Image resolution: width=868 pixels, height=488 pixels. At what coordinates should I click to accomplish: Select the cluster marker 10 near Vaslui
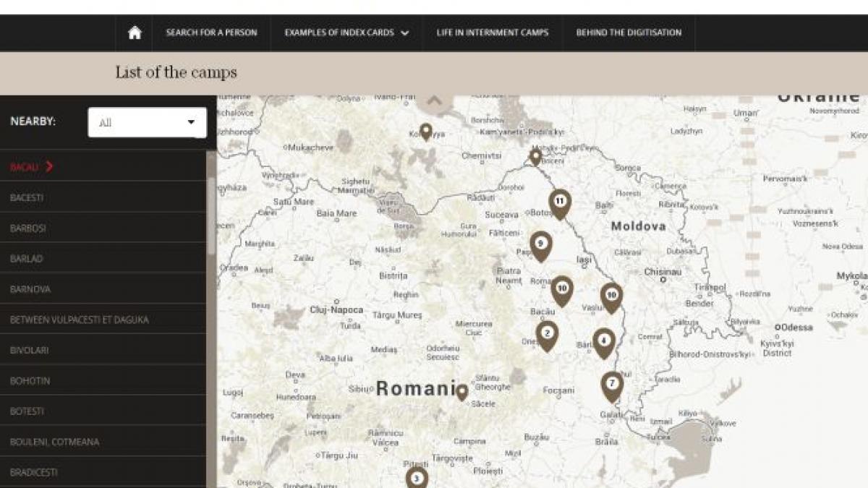611,293
